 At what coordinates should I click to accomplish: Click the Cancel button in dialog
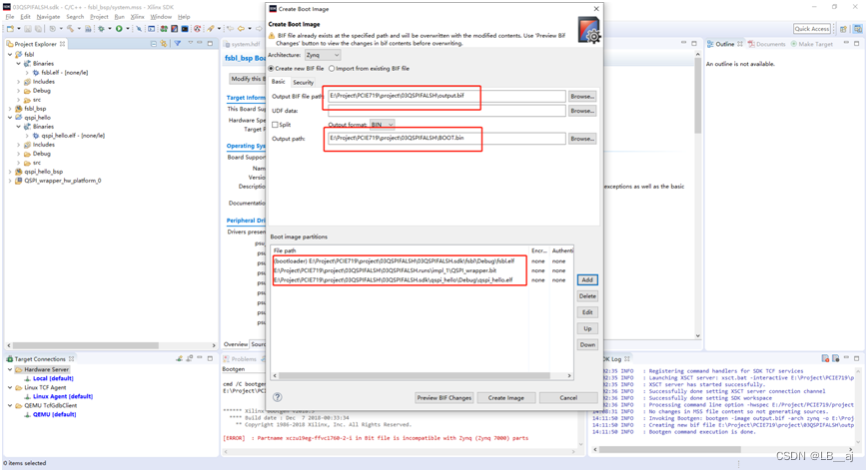568,398
